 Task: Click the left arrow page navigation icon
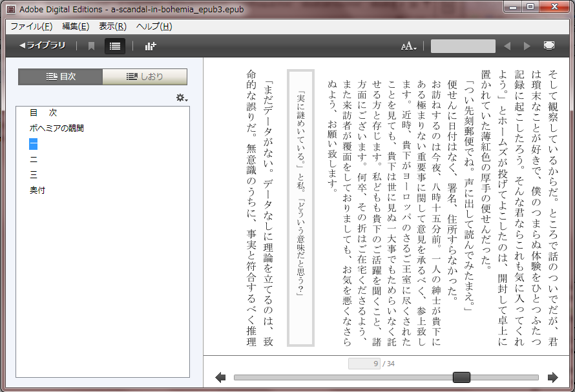coord(220,378)
